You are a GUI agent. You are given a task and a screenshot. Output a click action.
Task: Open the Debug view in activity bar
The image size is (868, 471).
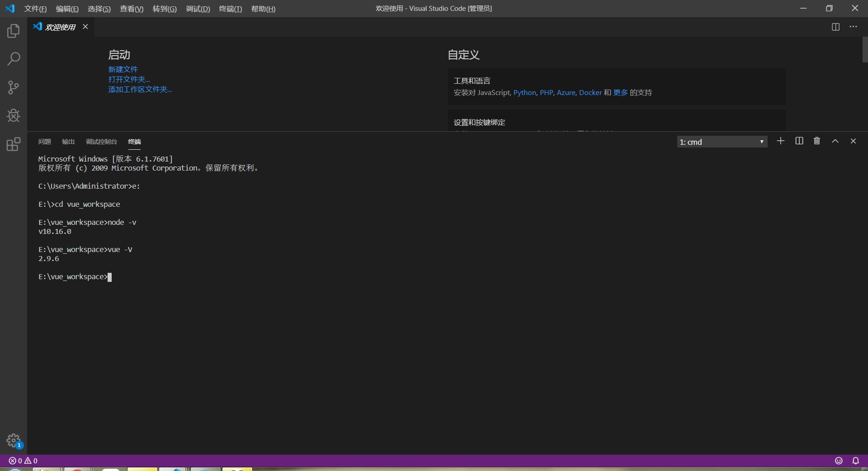point(14,115)
